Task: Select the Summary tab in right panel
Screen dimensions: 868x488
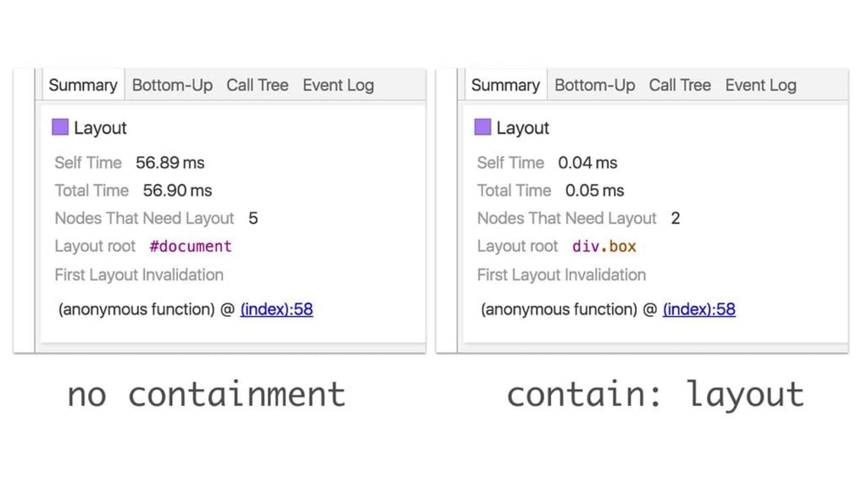Action: coord(505,85)
